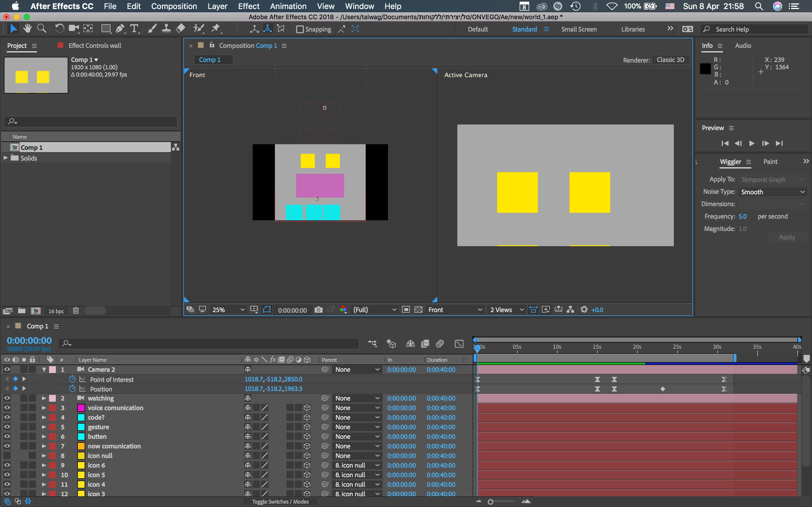
Task: Select the Horizontal Type tool
Action: click(x=134, y=29)
